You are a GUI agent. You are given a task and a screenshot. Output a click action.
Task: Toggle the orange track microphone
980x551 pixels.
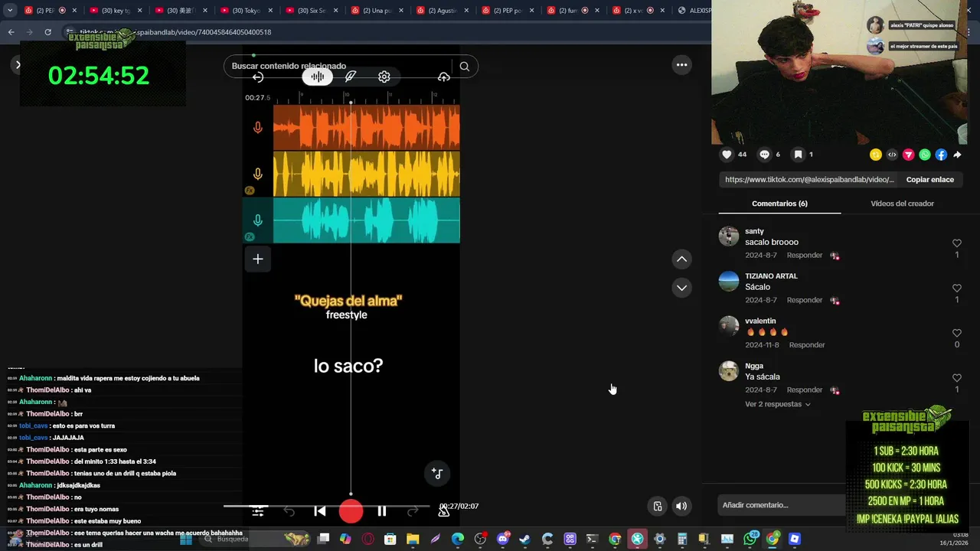pyautogui.click(x=258, y=128)
